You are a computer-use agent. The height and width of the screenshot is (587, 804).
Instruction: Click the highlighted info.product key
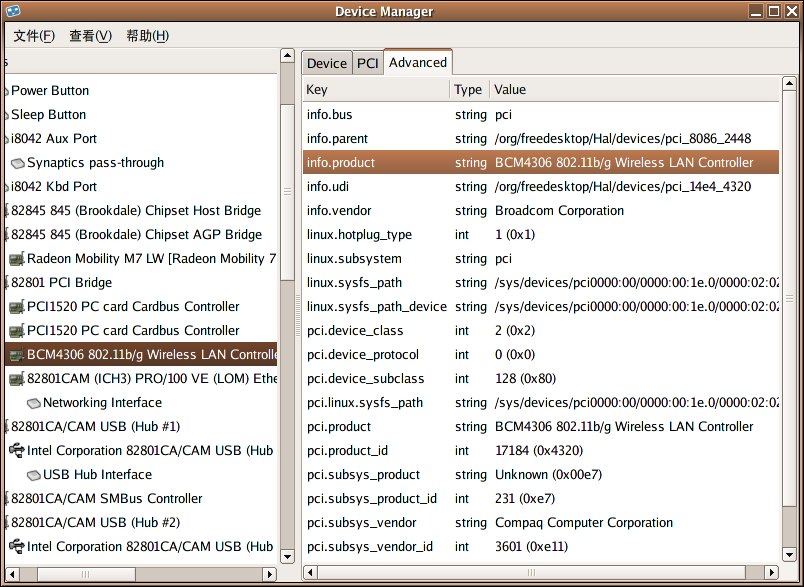pyautogui.click(x=341, y=163)
